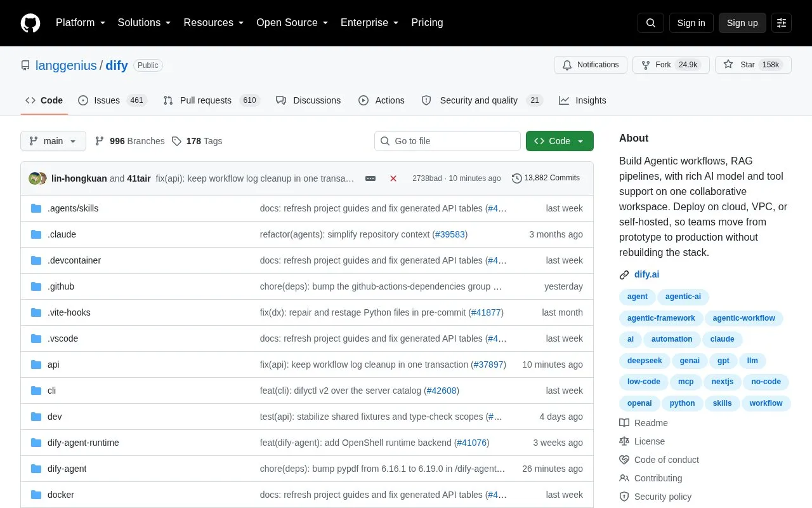Expand the Platform menu

click(81, 23)
